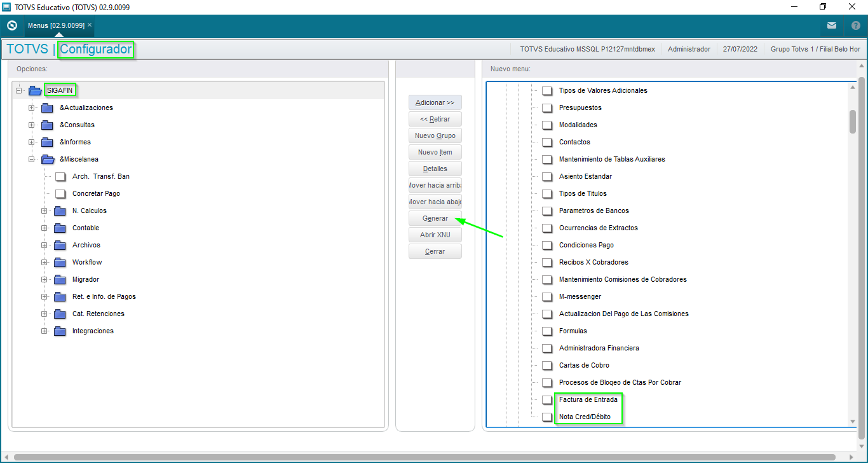Check the Asiento Estandar box
Screen dimensions: 868x463
click(x=547, y=176)
